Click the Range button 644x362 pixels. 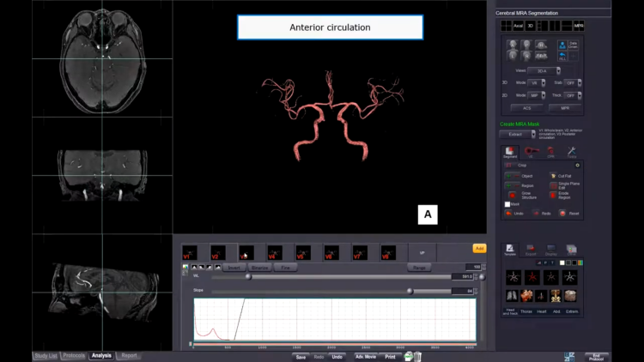click(419, 268)
